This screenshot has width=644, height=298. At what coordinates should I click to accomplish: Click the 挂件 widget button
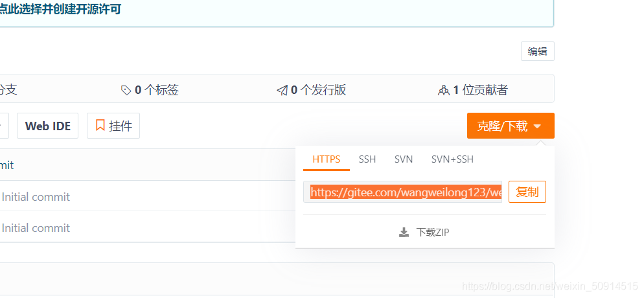(113, 126)
